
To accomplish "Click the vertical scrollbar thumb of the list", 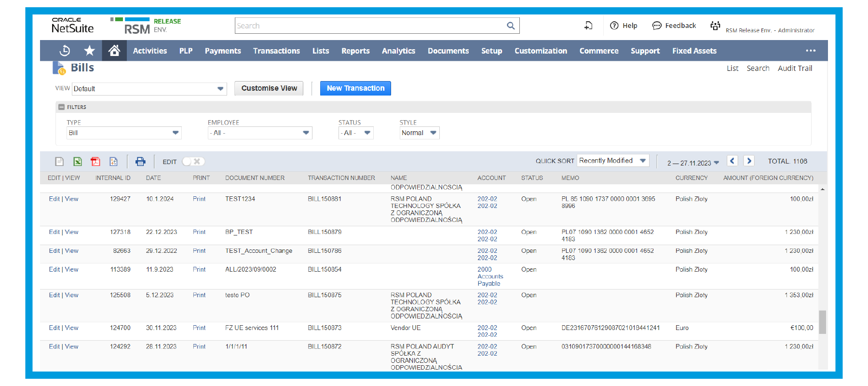I will click(822, 322).
